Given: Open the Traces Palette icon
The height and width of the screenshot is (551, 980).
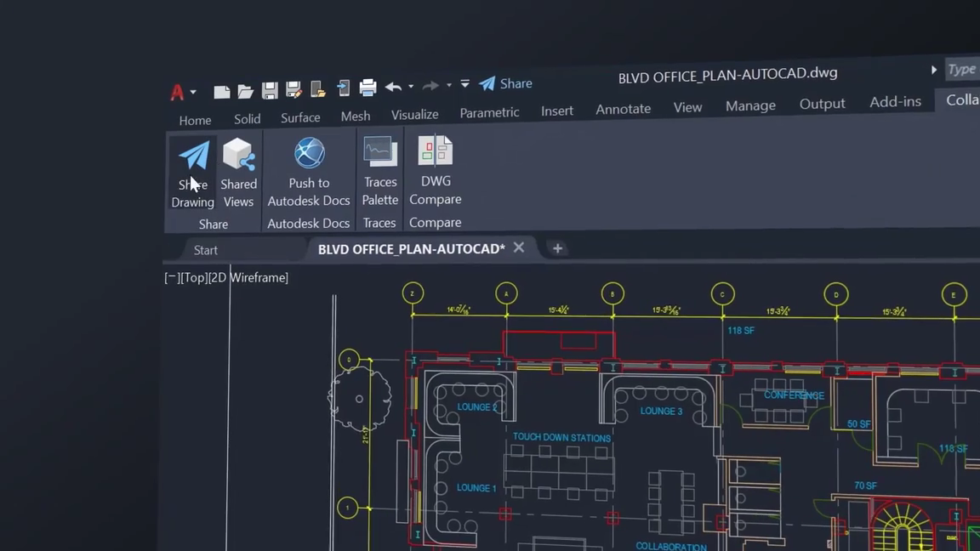Looking at the screenshot, I should 380,152.
